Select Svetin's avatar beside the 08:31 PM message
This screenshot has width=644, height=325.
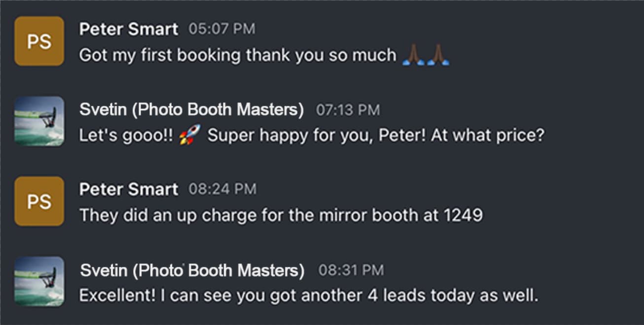coord(39,281)
